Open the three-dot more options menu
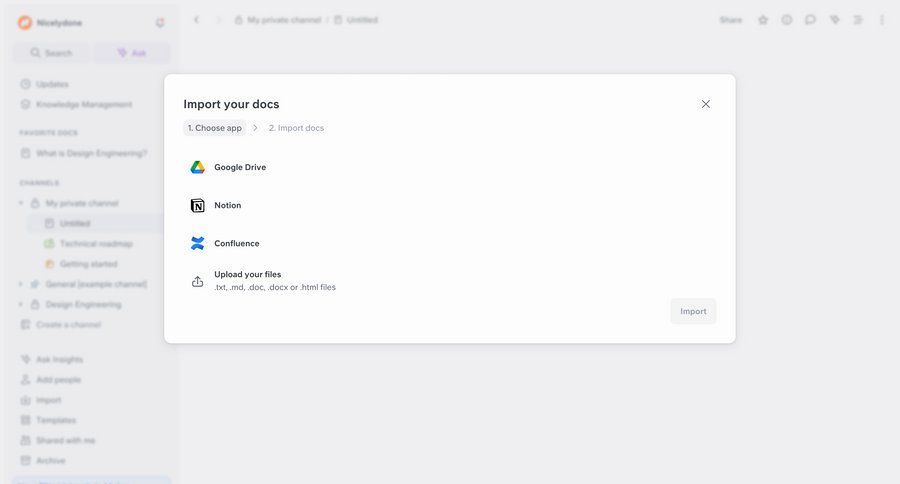The height and width of the screenshot is (484, 900). (882, 20)
